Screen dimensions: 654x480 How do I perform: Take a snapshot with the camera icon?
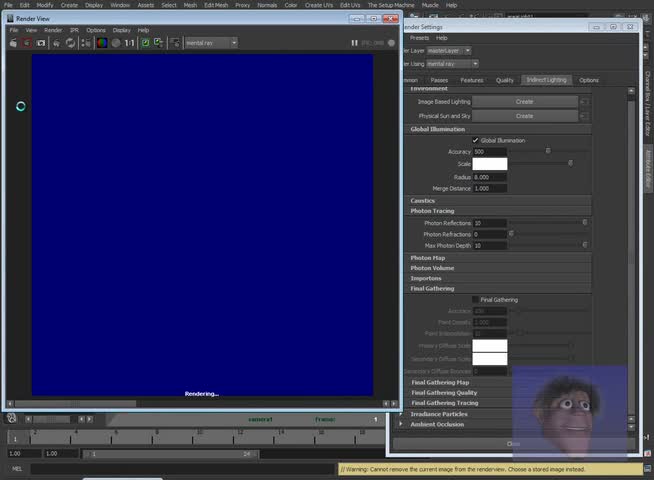point(40,43)
